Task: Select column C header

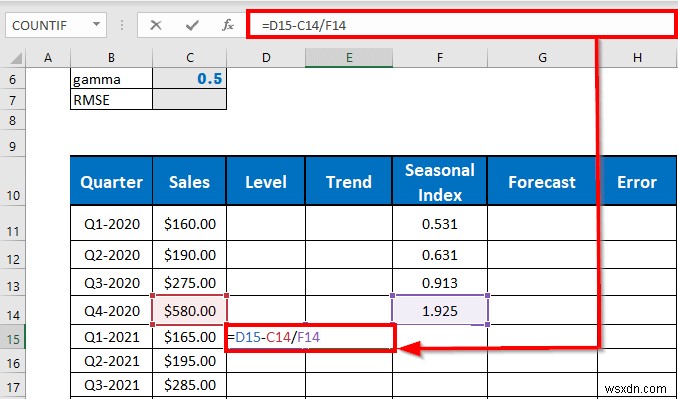Action: 189,58
